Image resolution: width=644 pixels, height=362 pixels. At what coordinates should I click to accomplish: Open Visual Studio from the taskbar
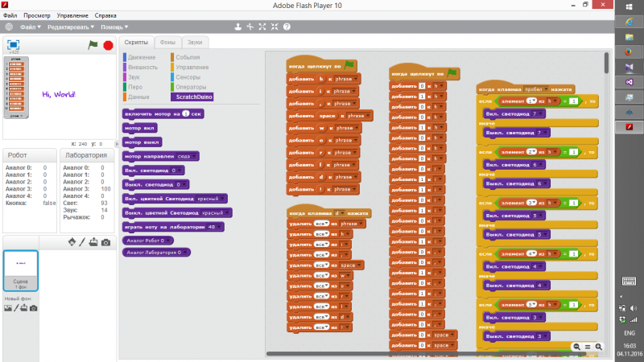(x=629, y=82)
